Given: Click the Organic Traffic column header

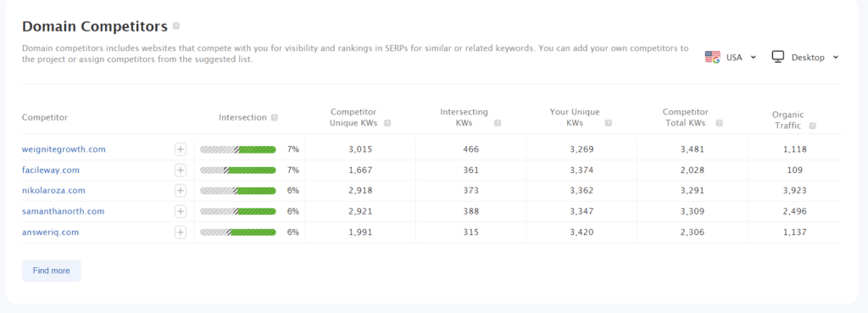Looking at the screenshot, I should click(787, 120).
